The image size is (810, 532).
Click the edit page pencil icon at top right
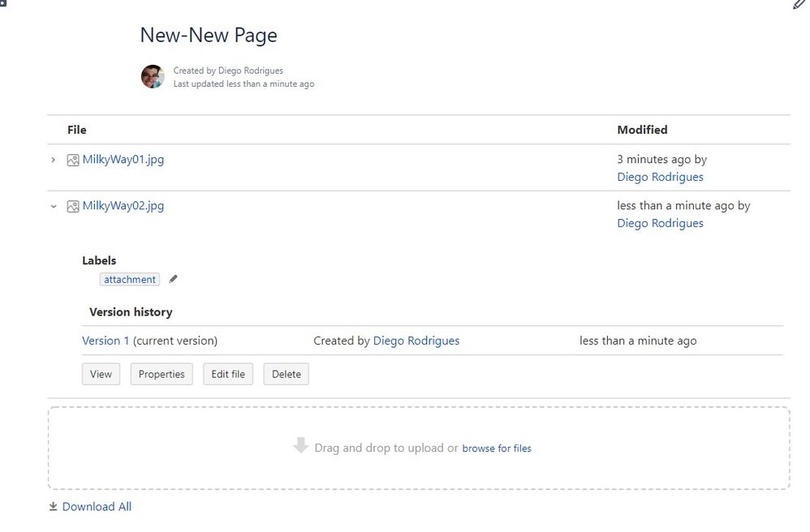(x=799, y=5)
